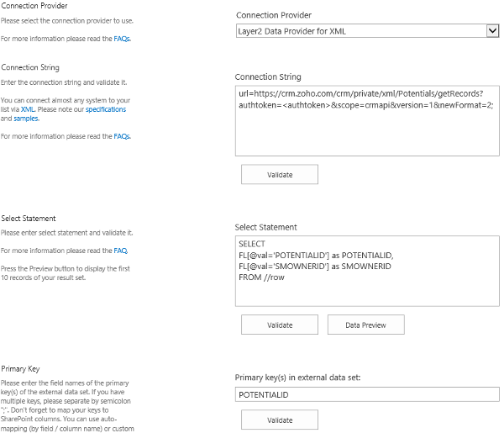This screenshot has height=433, width=504.
Task: Focus the Primary key(s) input field
Action: [367, 393]
